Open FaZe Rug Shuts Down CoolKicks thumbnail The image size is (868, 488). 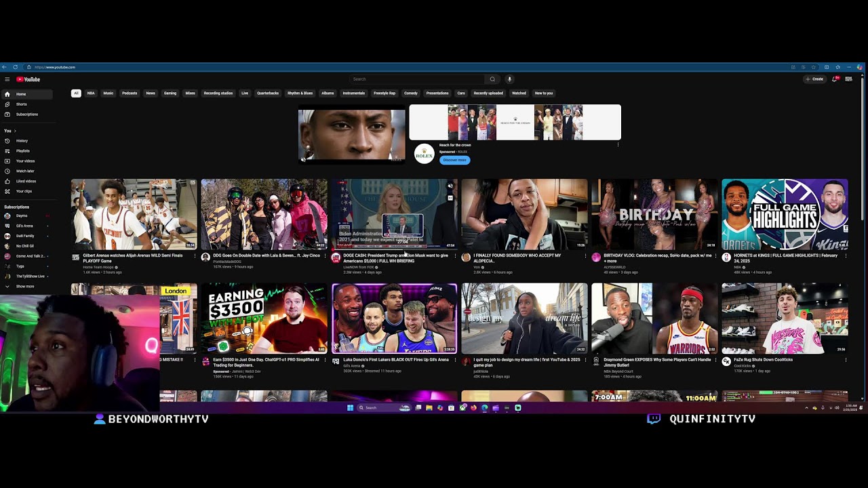click(785, 319)
